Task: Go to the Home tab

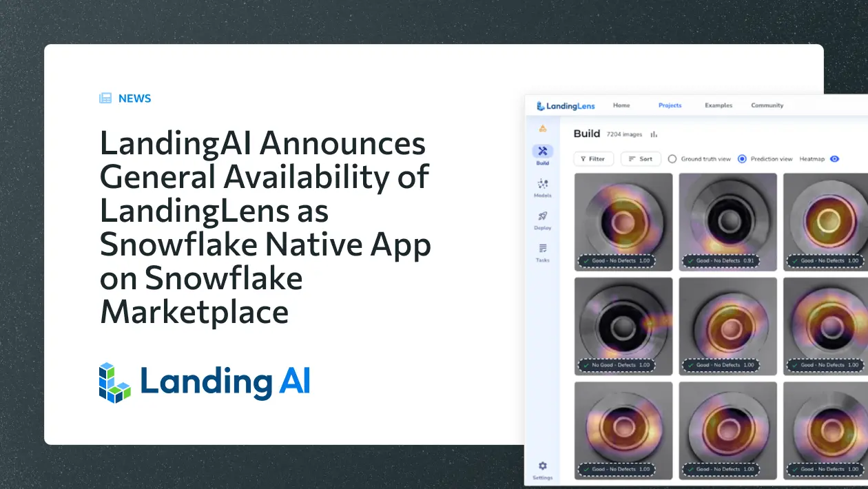Action: pos(621,105)
